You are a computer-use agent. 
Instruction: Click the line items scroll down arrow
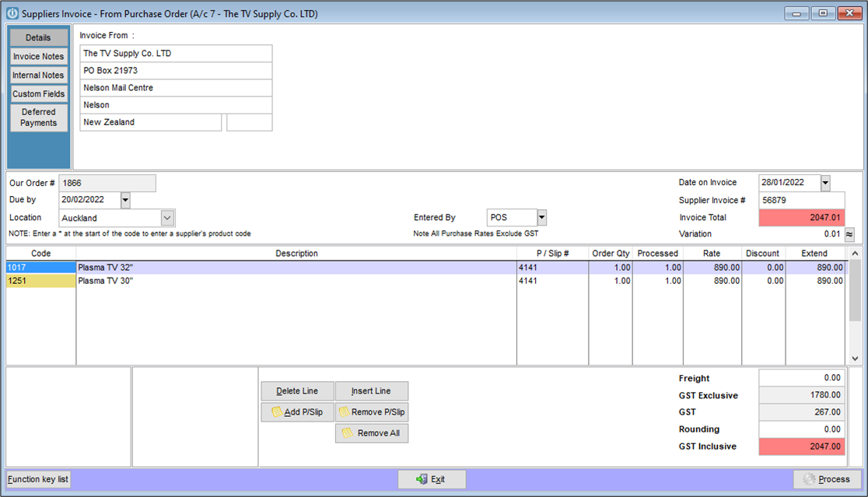pyautogui.click(x=855, y=359)
